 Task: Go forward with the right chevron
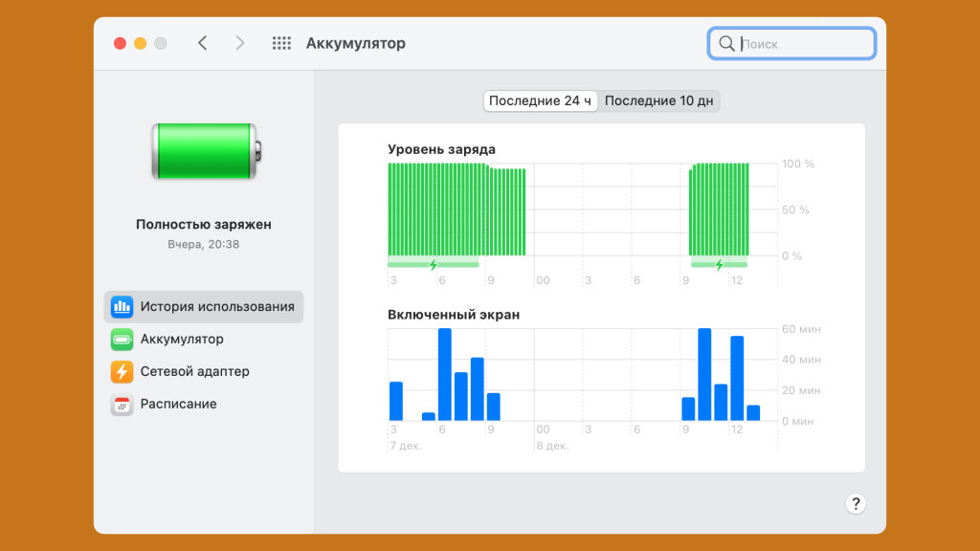(x=240, y=43)
